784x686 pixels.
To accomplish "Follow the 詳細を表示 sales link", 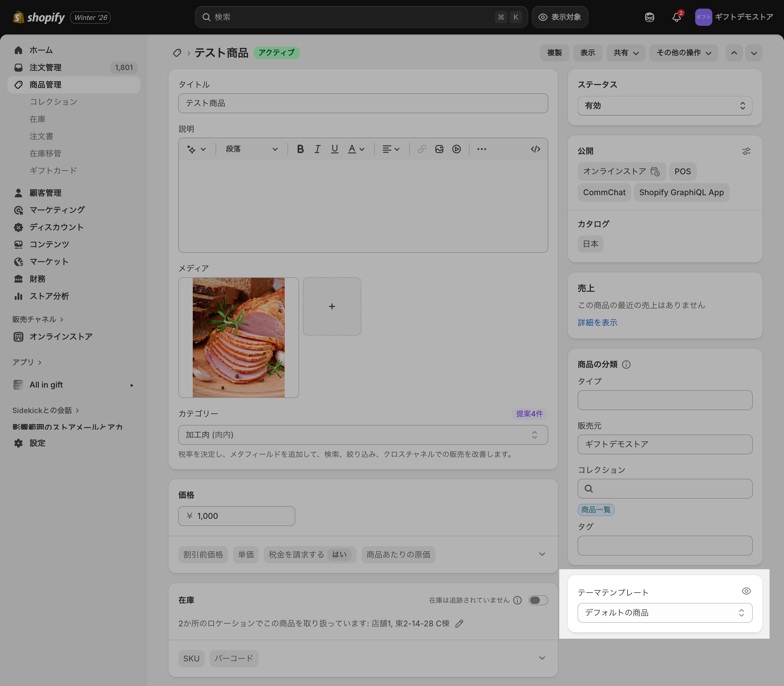I will (597, 322).
